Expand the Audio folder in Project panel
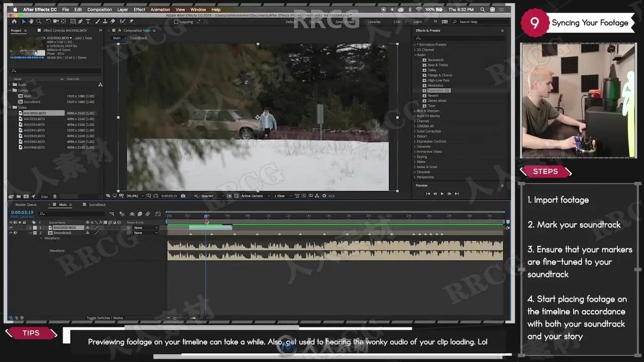 tap(10, 84)
